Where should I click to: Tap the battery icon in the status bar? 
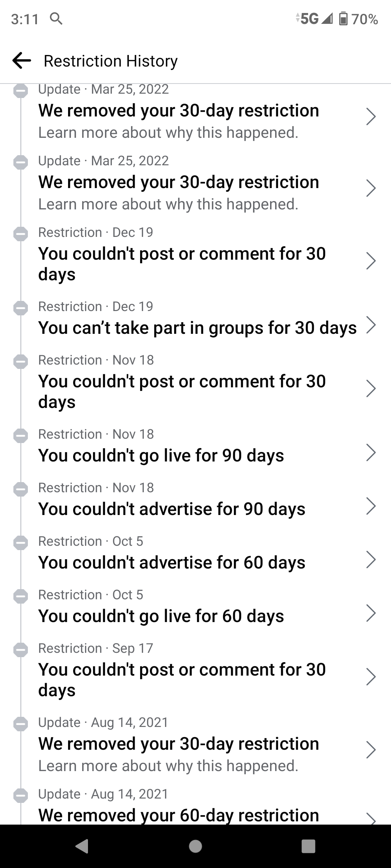tap(343, 19)
